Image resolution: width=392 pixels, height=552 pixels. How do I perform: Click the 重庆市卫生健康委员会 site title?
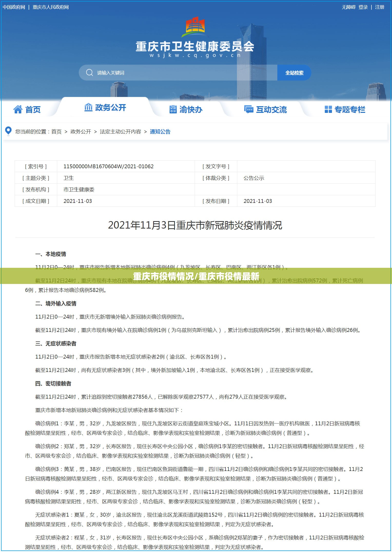tap(195, 46)
